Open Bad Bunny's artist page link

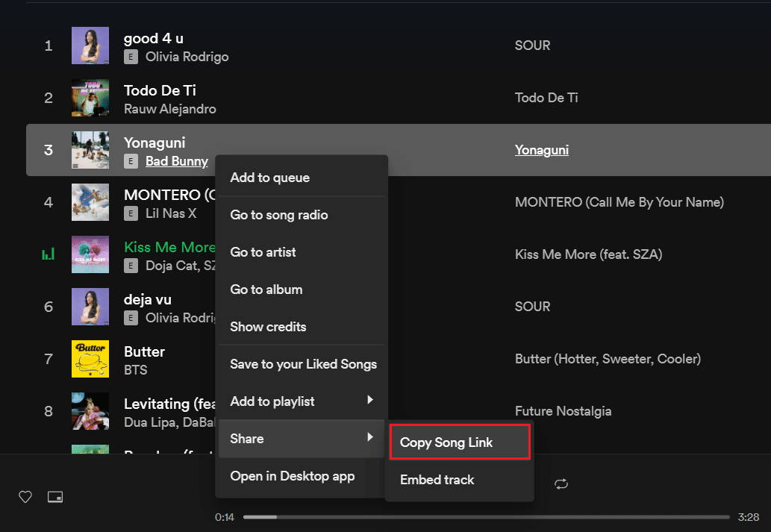tap(176, 161)
